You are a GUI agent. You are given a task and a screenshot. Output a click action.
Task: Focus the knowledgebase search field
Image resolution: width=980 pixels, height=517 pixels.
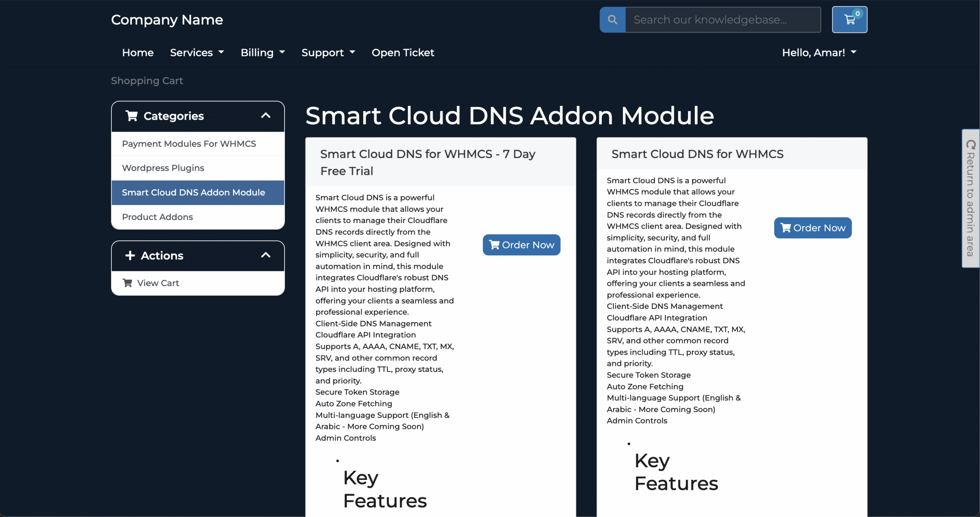[723, 20]
